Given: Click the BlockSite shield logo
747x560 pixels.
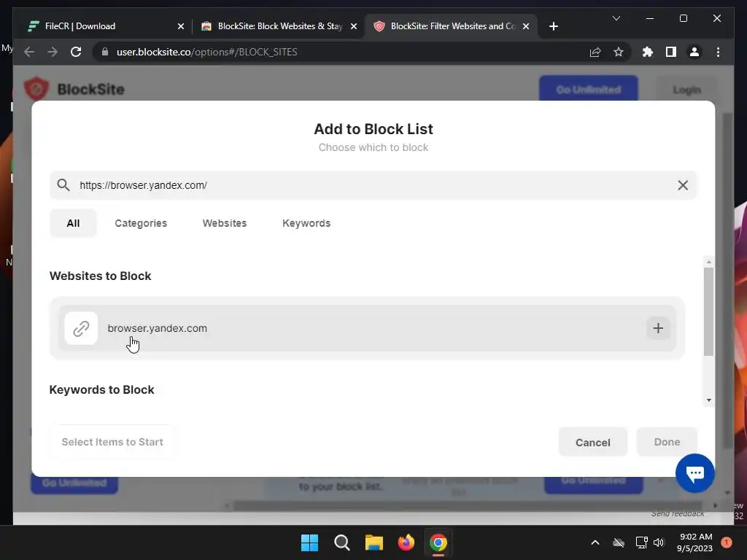Looking at the screenshot, I should pos(36,88).
